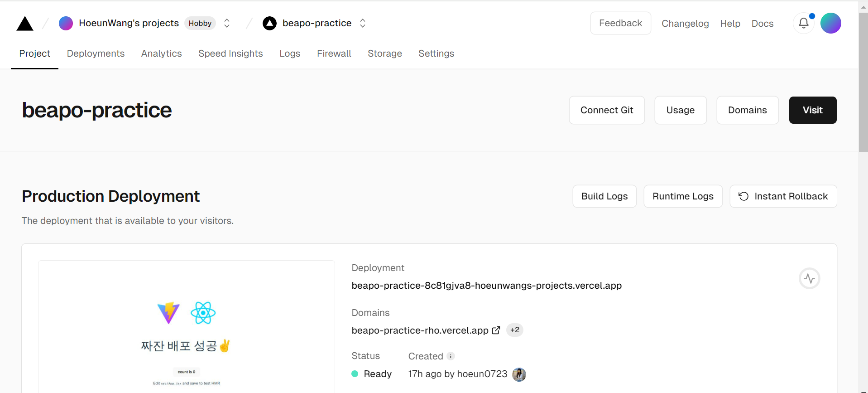Expand the team switcher chevrons
Image resolution: width=868 pixels, height=393 pixels.
[227, 23]
